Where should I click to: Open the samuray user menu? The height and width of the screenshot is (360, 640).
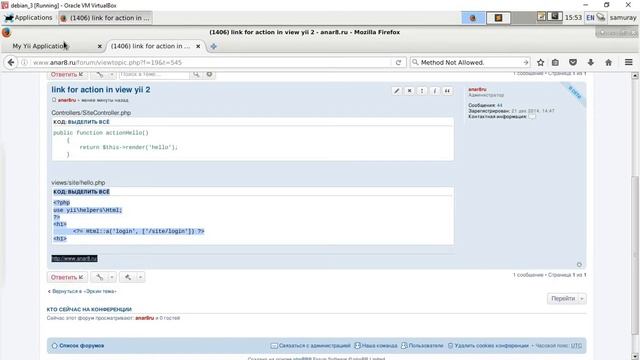tap(623, 18)
